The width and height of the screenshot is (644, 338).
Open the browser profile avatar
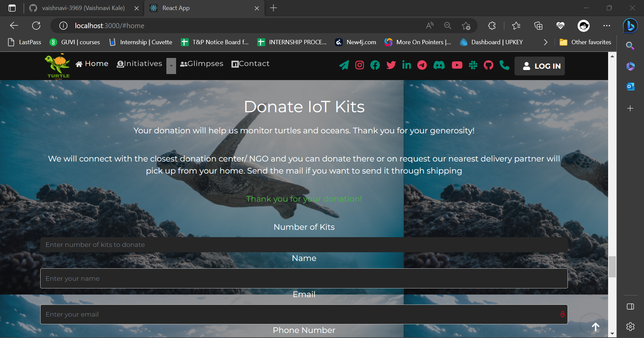pyautogui.click(x=584, y=25)
